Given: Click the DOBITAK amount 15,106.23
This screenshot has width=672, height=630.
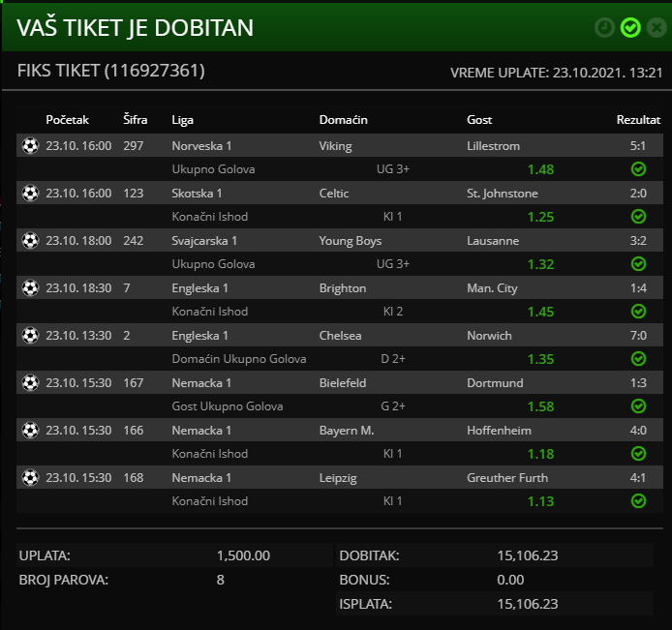Looking at the screenshot, I should (528, 555).
